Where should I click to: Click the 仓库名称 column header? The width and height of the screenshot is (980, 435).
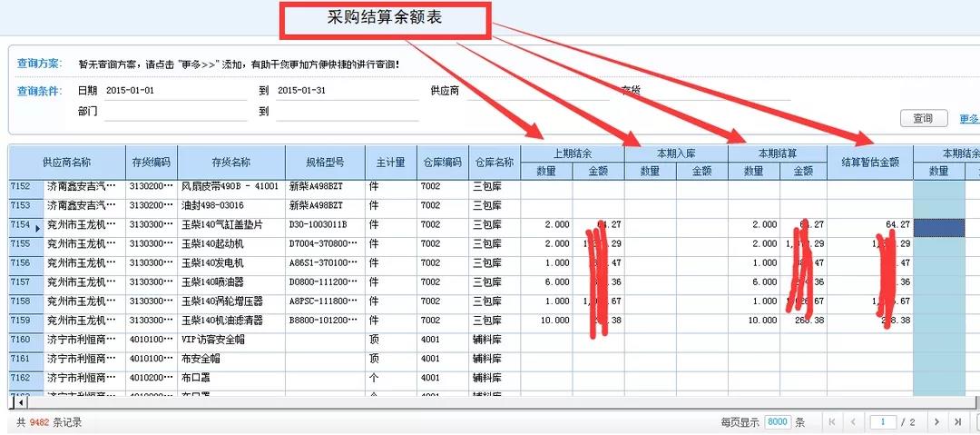[495, 163]
